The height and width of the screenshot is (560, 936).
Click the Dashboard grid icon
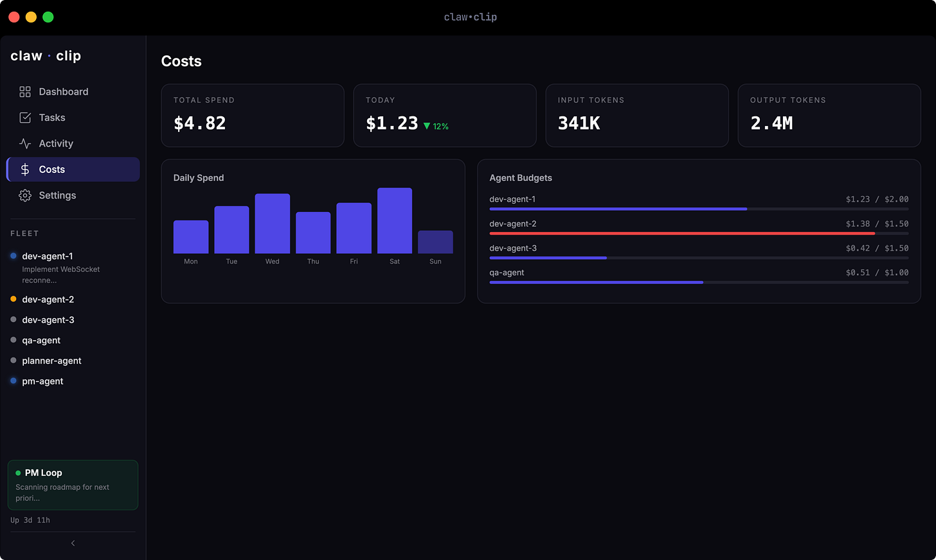coord(25,92)
